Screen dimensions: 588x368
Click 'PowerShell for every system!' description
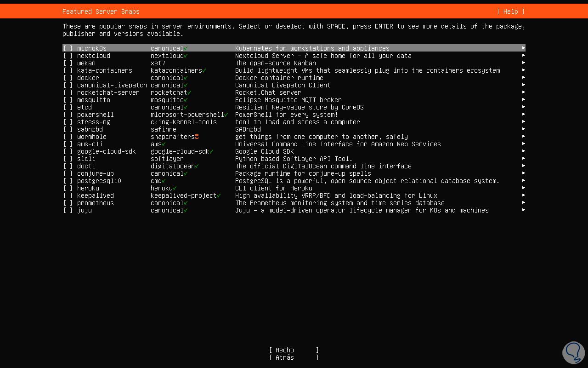[287, 115]
